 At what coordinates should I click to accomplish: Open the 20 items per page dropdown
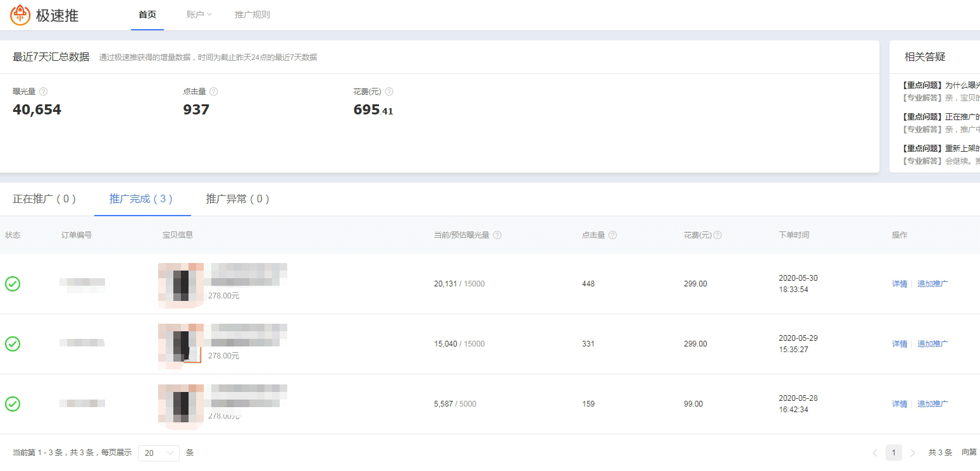tap(158, 453)
